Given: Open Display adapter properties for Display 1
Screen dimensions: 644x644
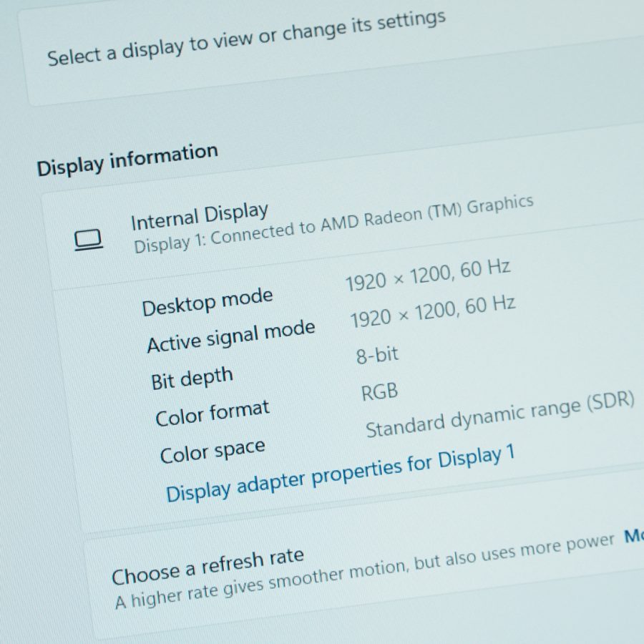Looking at the screenshot, I should click(x=340, y=473).
